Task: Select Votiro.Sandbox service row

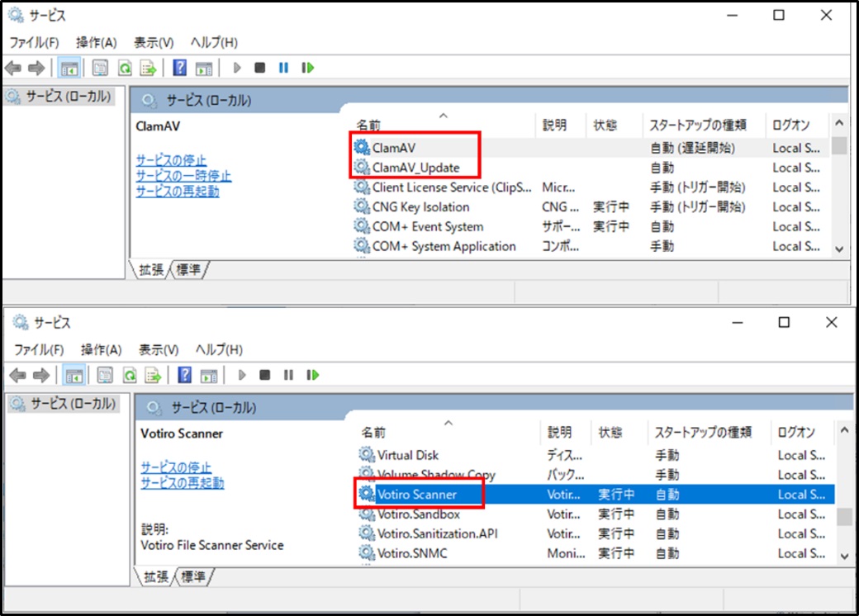Action: click(x=595, y=514)
